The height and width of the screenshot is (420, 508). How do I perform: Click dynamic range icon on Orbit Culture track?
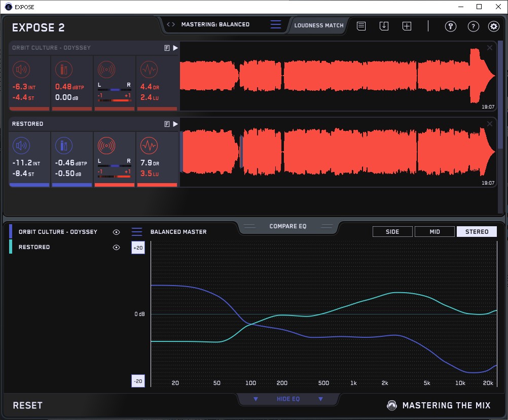point(149,69)
